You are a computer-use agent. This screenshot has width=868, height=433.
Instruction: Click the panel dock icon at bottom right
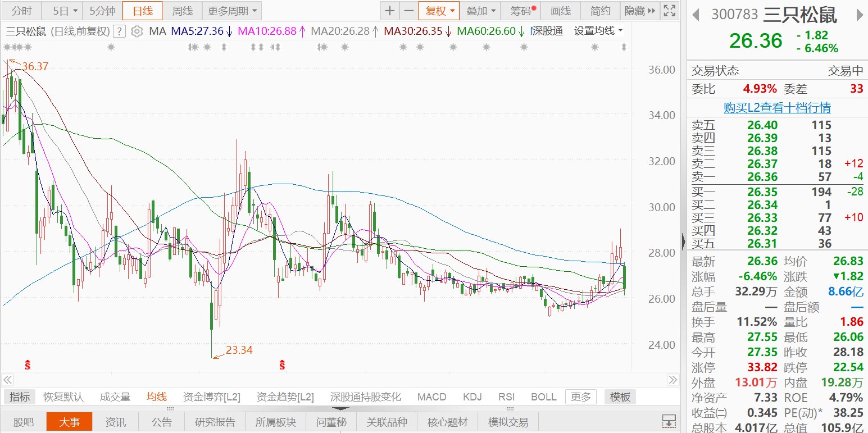669,421
